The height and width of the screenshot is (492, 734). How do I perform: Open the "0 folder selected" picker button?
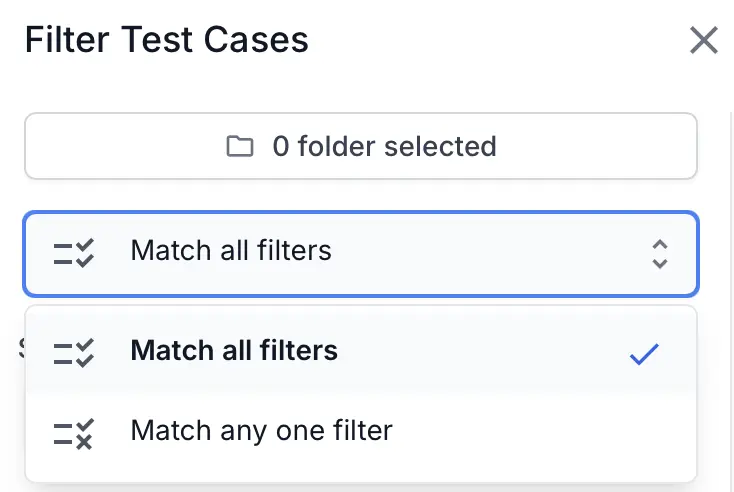[x=360, y=146]
